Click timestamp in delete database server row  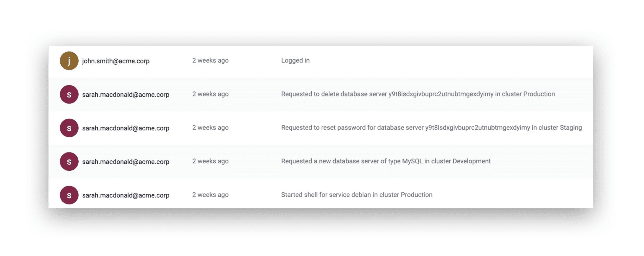tap(210, 94)
